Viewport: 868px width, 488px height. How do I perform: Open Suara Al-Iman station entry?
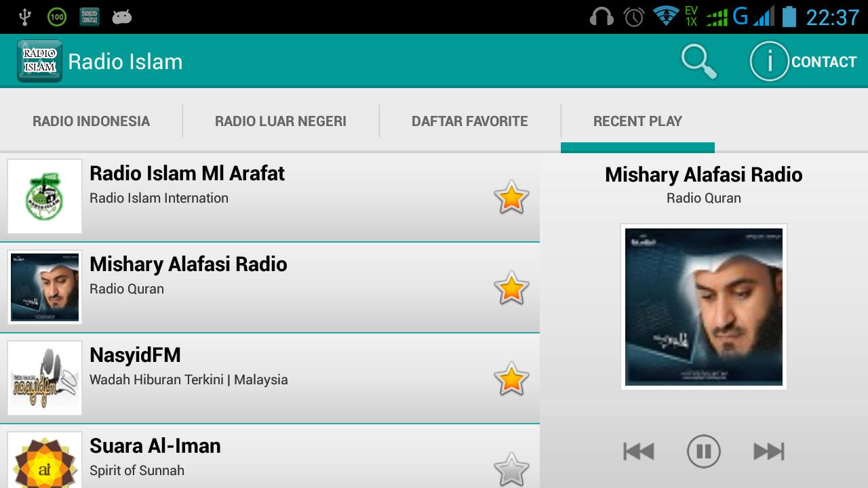[x=270, y=456]
